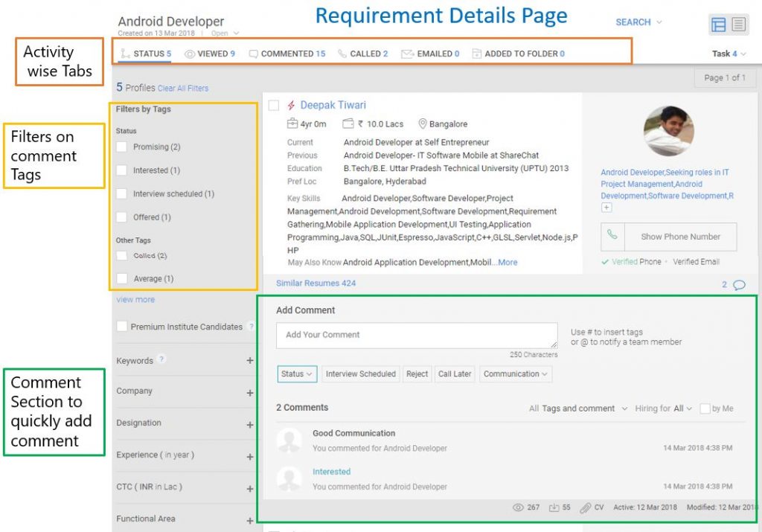Select the list view icon

click(737, 25)
